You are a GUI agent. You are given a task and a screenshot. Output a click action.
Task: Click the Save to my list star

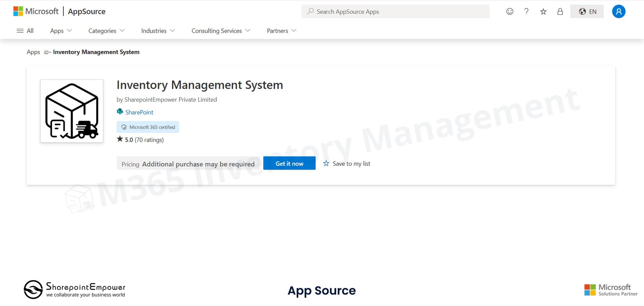tap(326, 163)
